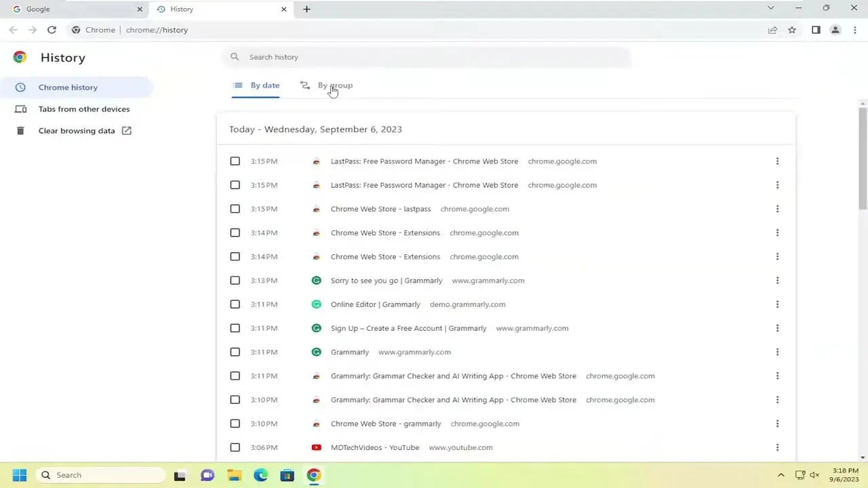Check the Online Editor | Grammarly entry
The width and height of the screenshot is (868, 488).
click(235, 304)
